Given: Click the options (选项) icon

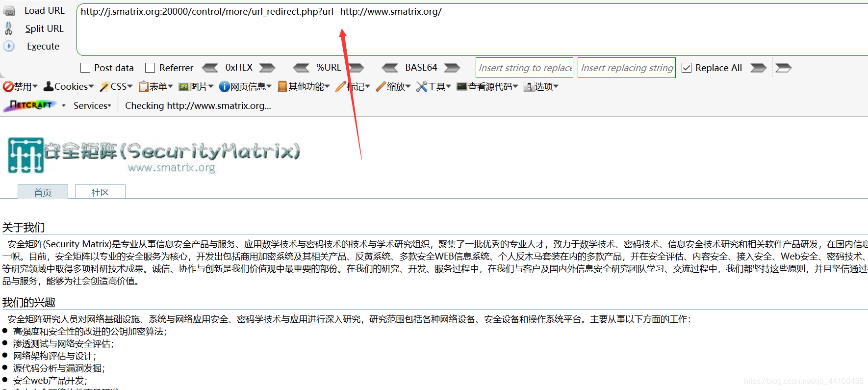Looking at the screenshot, I should 529,87.
